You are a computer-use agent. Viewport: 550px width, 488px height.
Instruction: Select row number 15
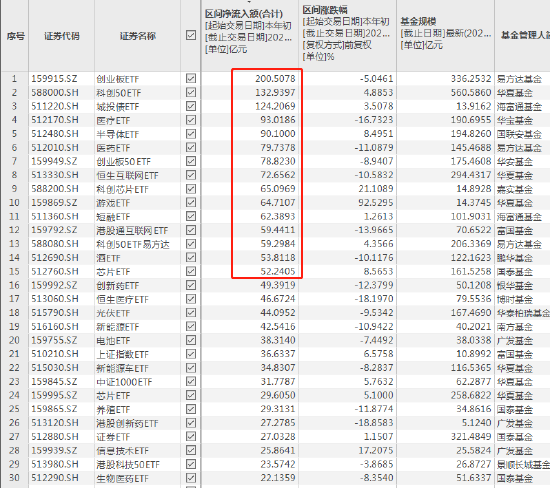(x=14, y=271)
